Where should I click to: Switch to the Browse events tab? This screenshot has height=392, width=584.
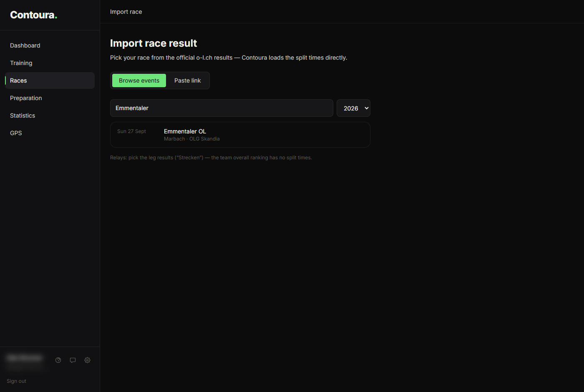click(x=139, y=80)
